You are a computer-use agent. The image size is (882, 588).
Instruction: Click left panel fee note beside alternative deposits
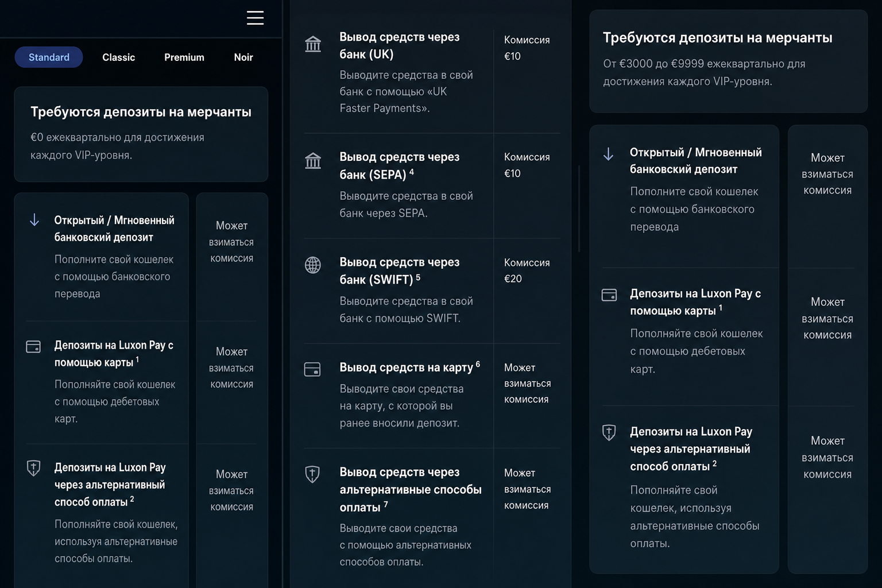pyautogui.click(x=231, y=490)
